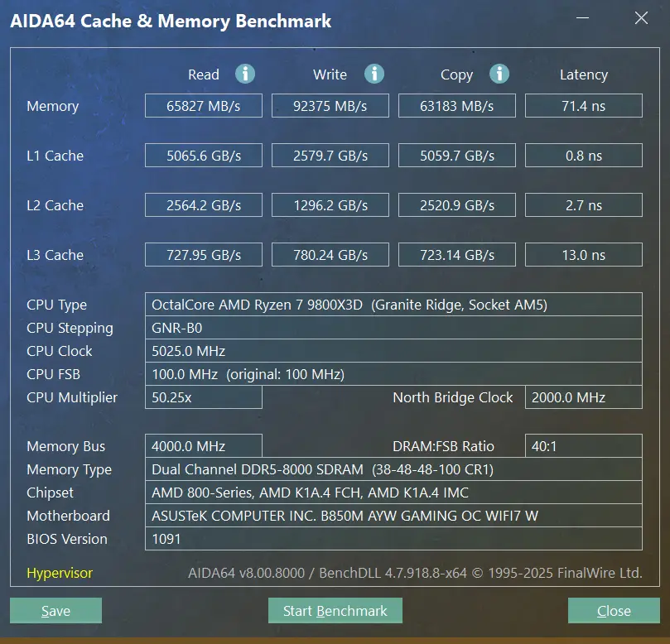Viewport: 670px width, 644px height.
Task: Click the Save button
Action: point(55,610)
